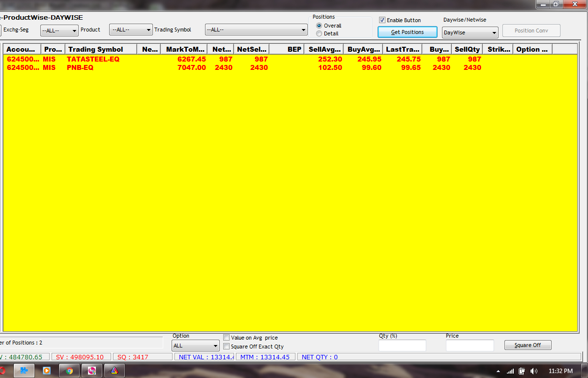The width and height of the screenshot is (588, 378).
Task: Select the TATASTEEL-EQ position row
Action: coord(290,59)
